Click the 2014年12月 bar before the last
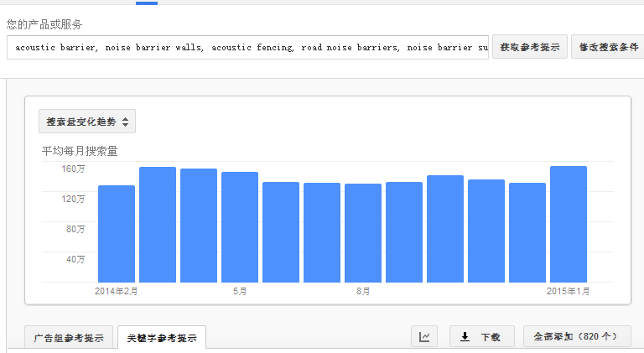 [x=527, y=232]
